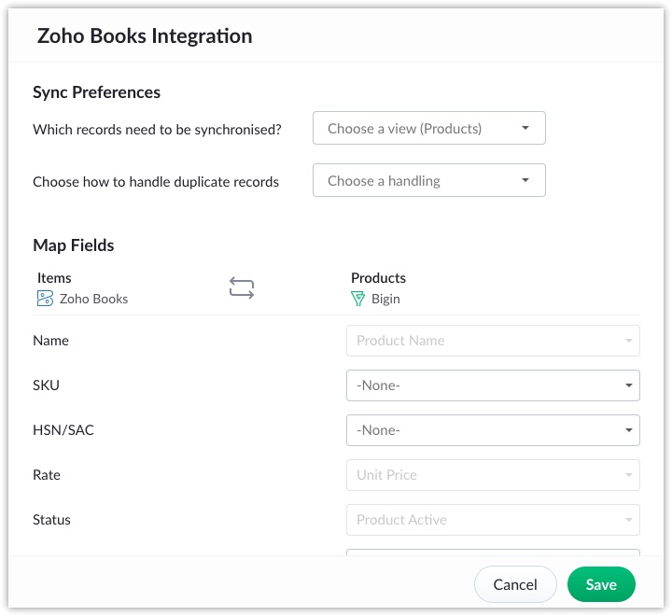This screenshot has width=672, height=616.
Task: Expand the SKU field mapping dropdown
Action: [492, 385]
